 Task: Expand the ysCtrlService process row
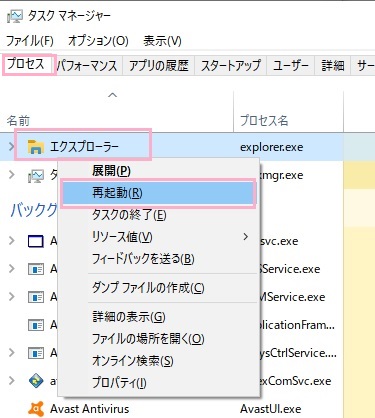click(x=12, y=352)
